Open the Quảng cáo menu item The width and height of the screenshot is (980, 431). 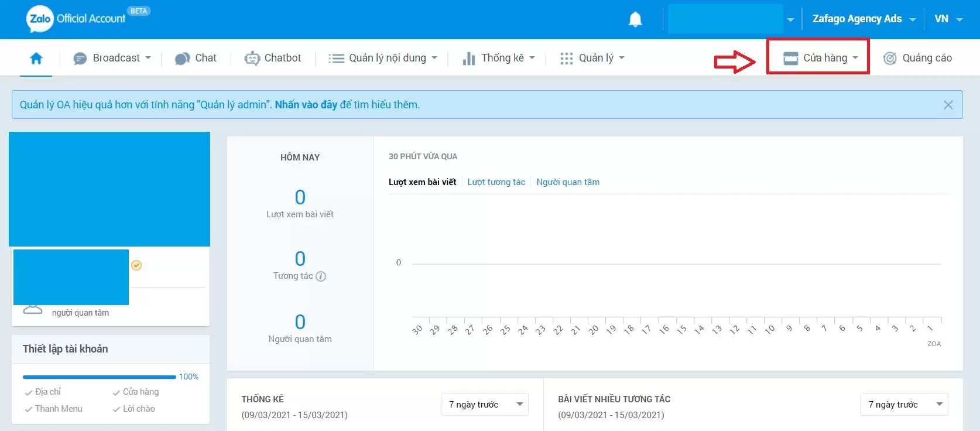point(917,58)
